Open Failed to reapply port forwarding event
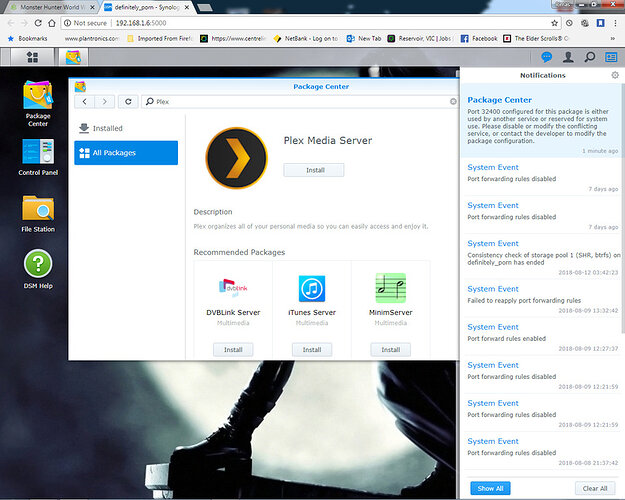 (x=541, y=299)
